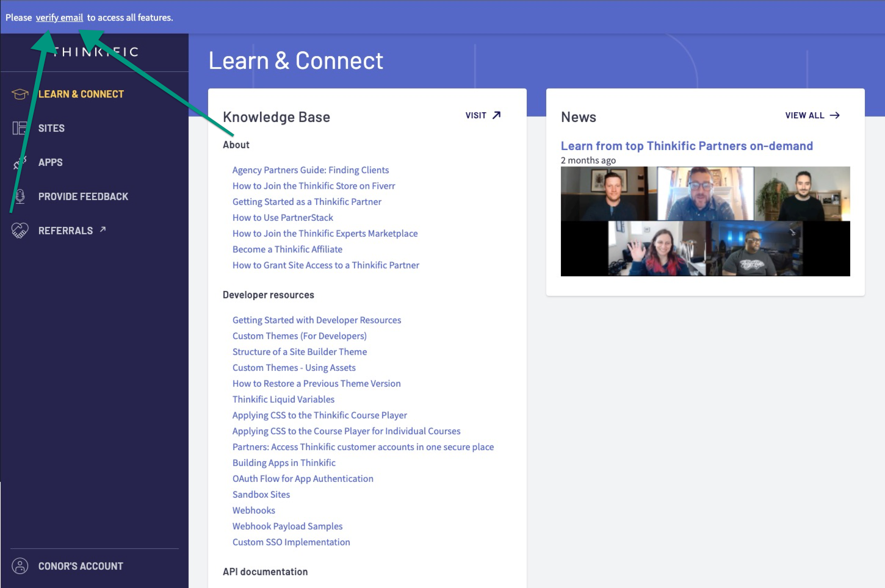Click the 2 months ago timestamp

pyautogui.click(x=588, y=160)
